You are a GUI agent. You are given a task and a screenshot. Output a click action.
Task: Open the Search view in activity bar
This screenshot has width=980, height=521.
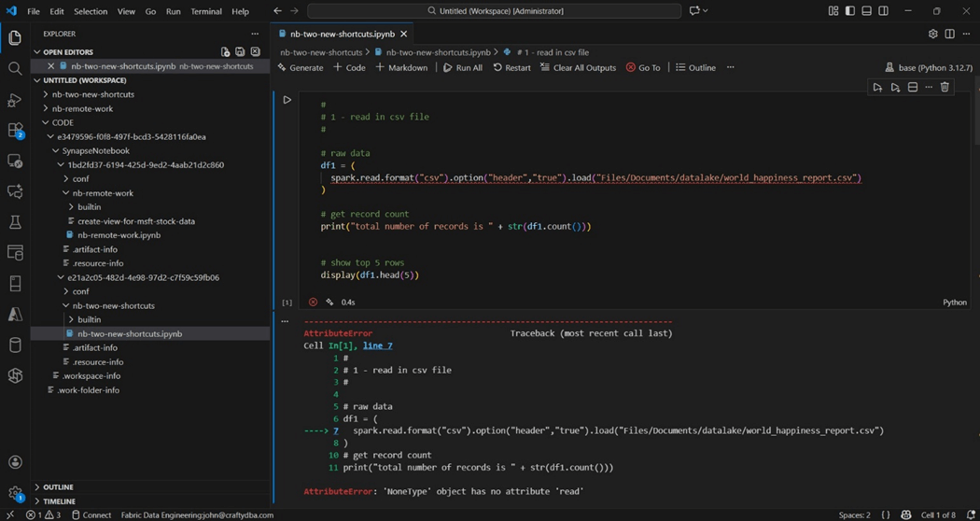(x=15, y=68)
